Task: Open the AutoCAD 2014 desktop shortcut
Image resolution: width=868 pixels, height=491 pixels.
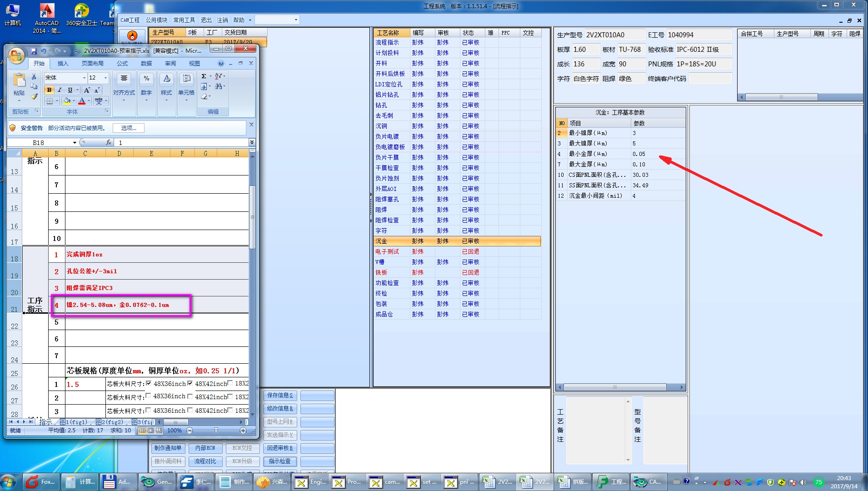Action: coord(46,18)
